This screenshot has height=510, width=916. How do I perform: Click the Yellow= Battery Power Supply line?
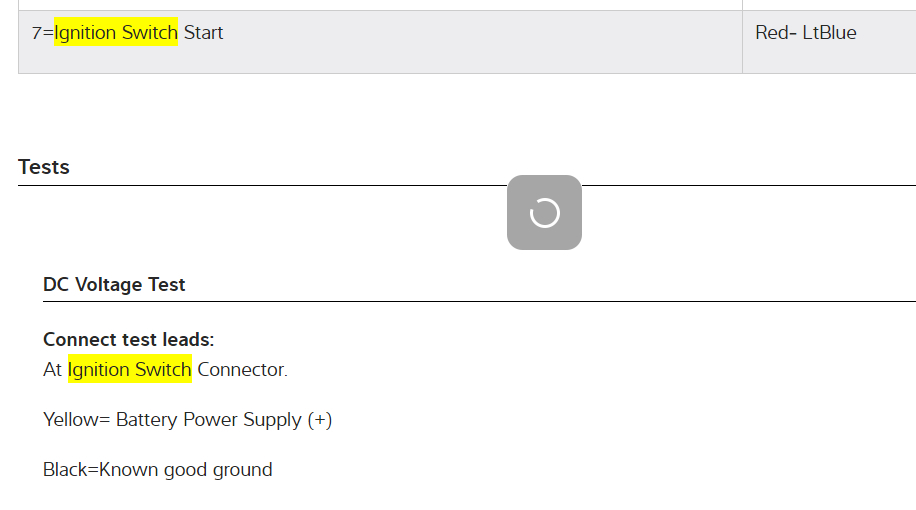[x=187, y=420]
